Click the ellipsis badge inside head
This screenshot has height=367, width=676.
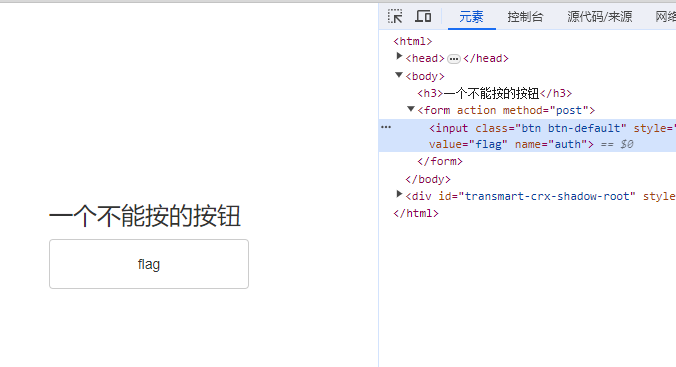454,59
